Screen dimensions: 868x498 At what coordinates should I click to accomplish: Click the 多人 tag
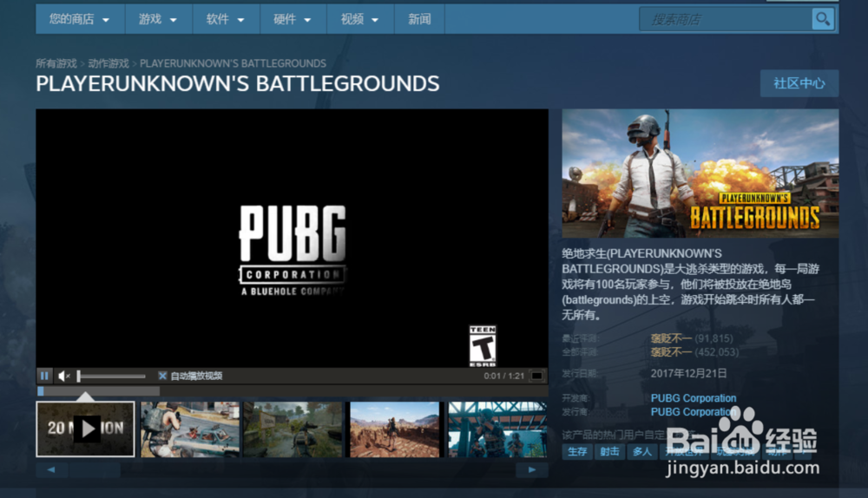click(642, 451)
